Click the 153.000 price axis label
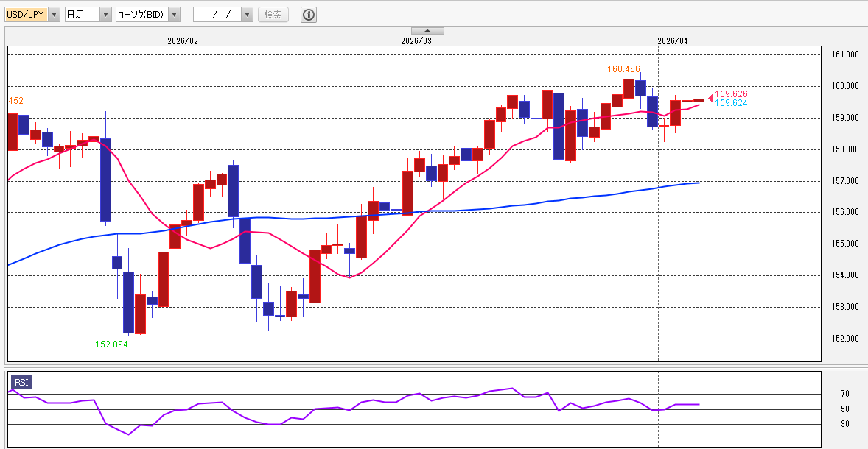This screenshot has height=449, width=868. pos(845,307)
